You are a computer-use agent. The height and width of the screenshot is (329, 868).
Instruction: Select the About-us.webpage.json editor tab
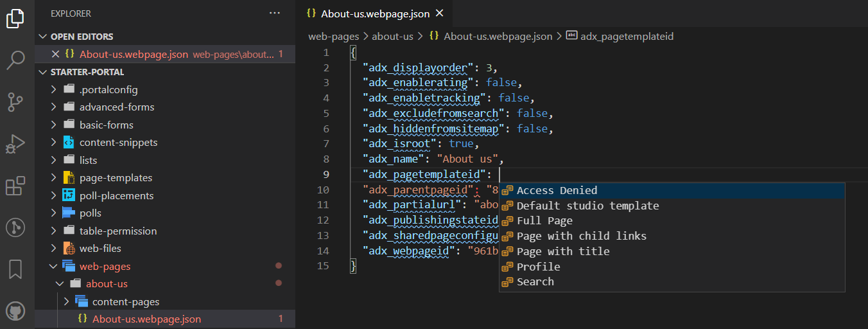[x=367, y=13]
